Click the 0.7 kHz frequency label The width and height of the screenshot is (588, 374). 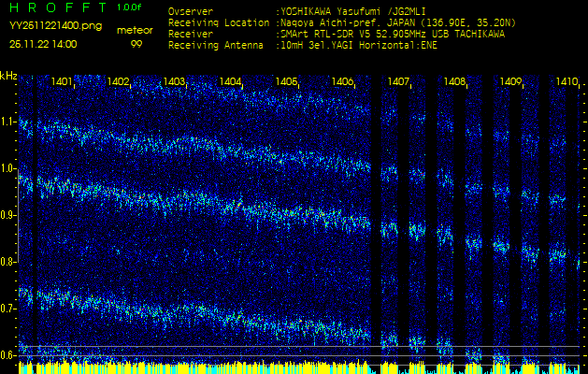(x=8, y=309)
